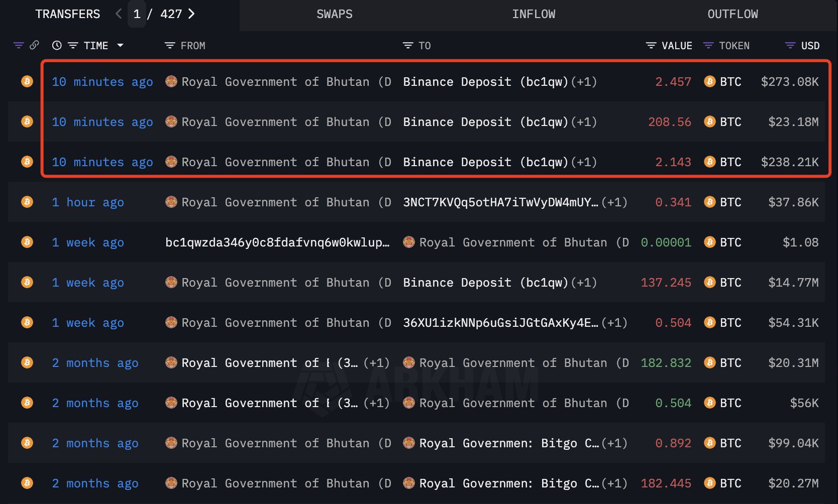Click Bitcoin chain icon starting the $54.31K row

coord(27,322)
